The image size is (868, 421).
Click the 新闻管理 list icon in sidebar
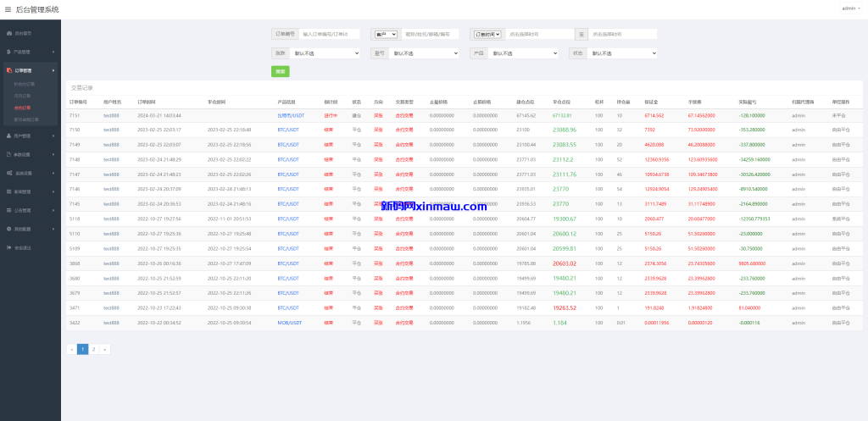tap(9, 191)
